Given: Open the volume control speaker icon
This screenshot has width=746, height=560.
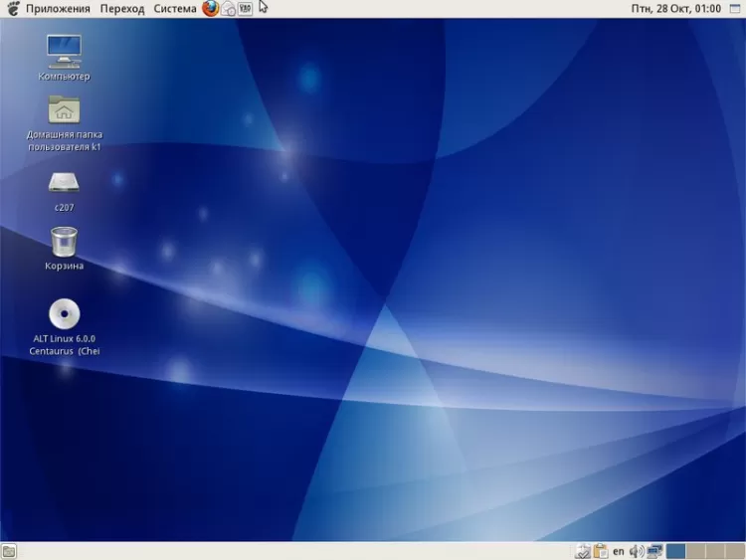Looking at the screenshot, I should click(x=637, y=551).
